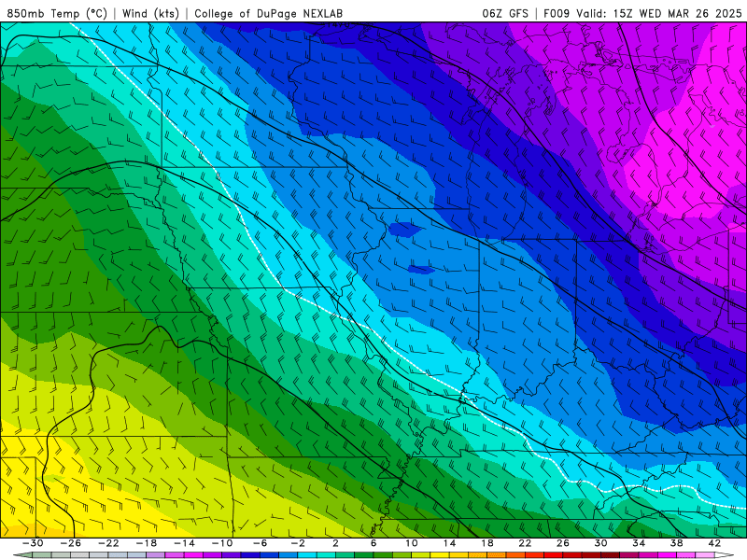Click the "Wind (kts)" header label

click(150, 13)
